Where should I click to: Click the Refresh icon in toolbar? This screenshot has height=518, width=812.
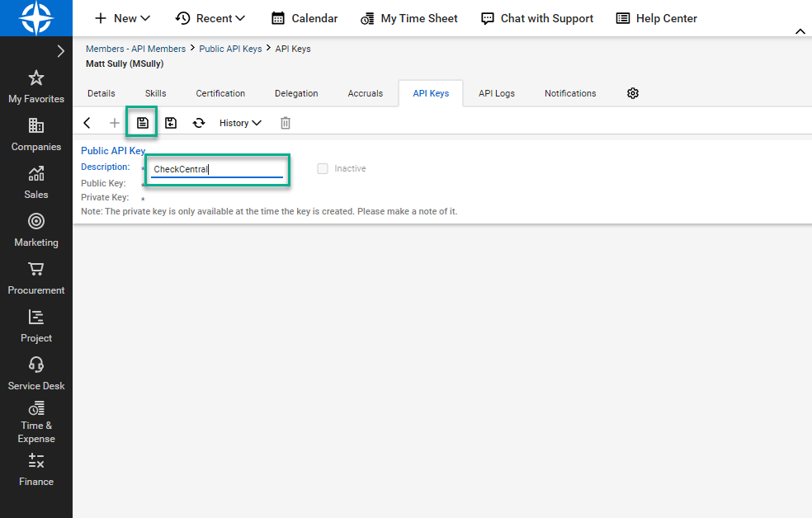(x=199, y=123)
